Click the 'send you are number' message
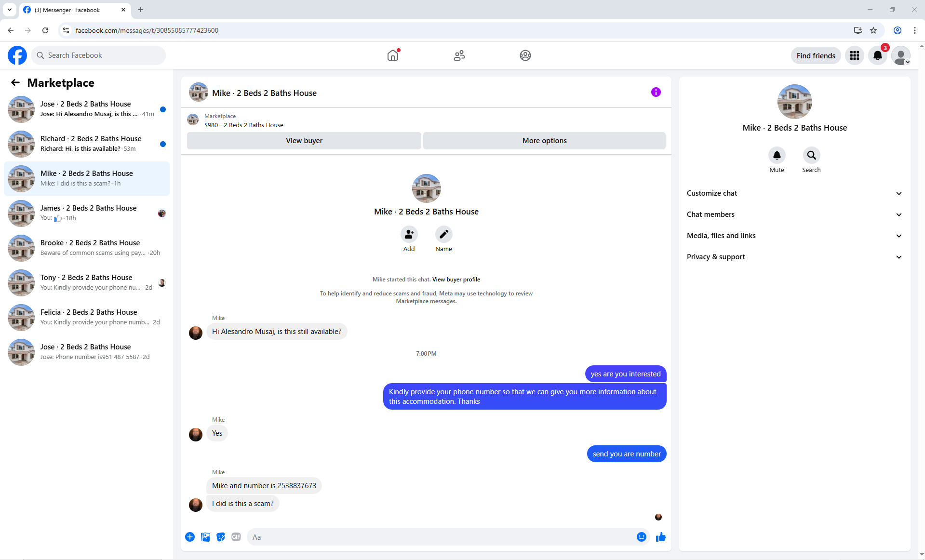This screenshot has width=925, height=560. tap(627, 454)
